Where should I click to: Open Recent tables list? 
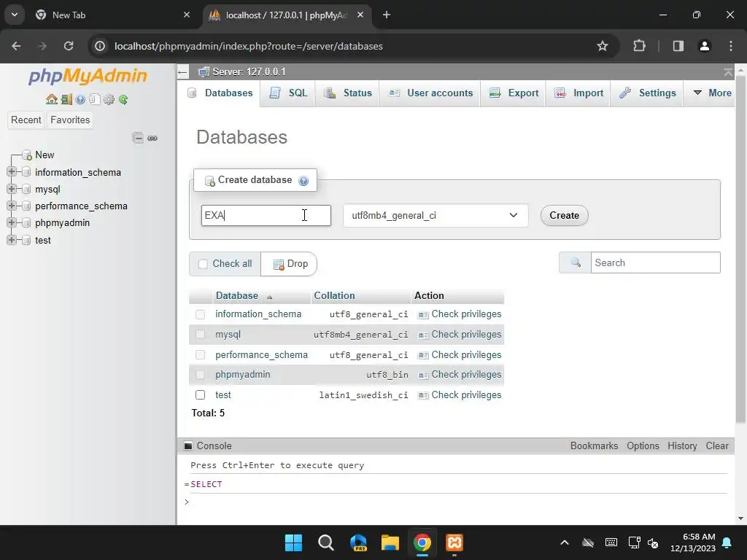click(26, 120)
